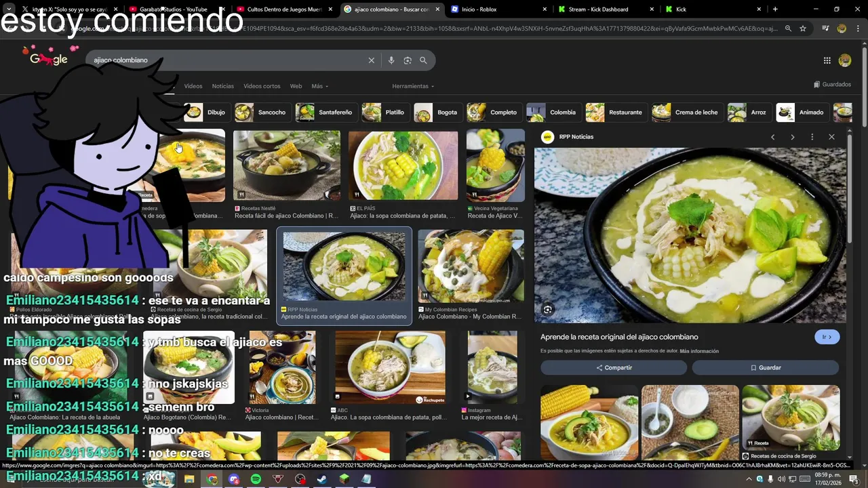Open the tab search dropdown in Chrome
This screenshot has height=488, width=868.
(9, 9)
